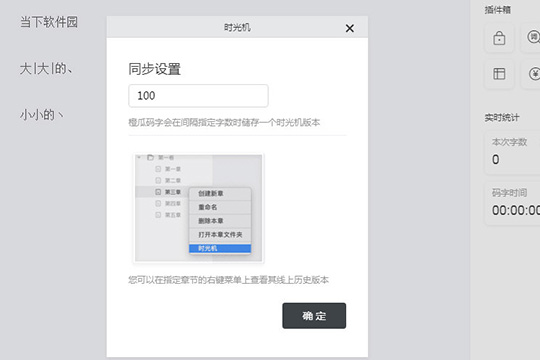Click the 本次字数 statistic card
This screenshot has width=540, height=360.
(512, 152)
